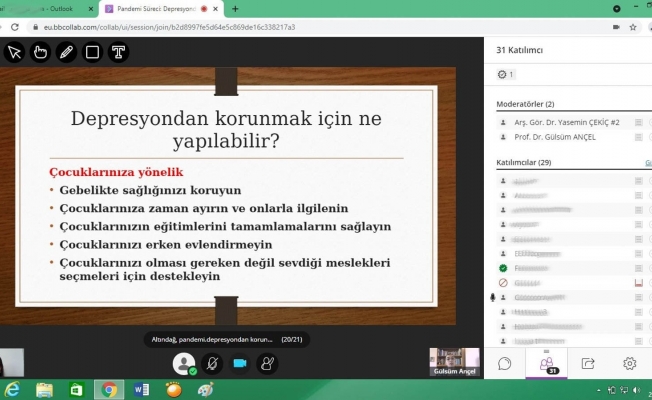Open the chat panel icon
652x400 pixels.
click(505, 364)
